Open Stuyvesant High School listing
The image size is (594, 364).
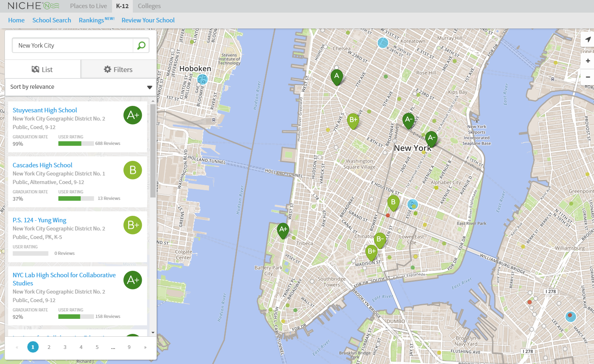click(45, 110)
